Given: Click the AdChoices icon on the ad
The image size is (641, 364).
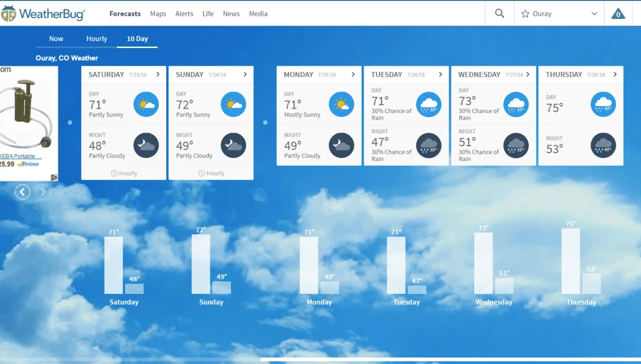Looking at the screenshot, I should [54, 177].
